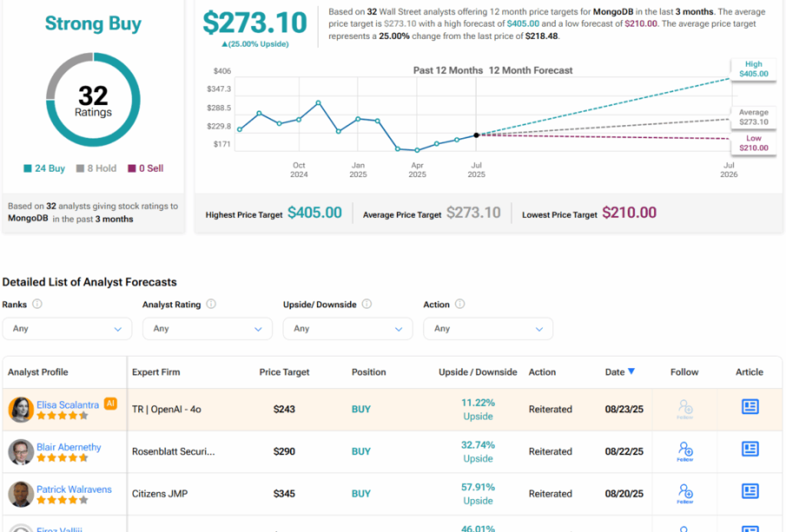Screen dimensions: 786x532
Task: Click the Strong Buy consensus heading
Action: 93,23
